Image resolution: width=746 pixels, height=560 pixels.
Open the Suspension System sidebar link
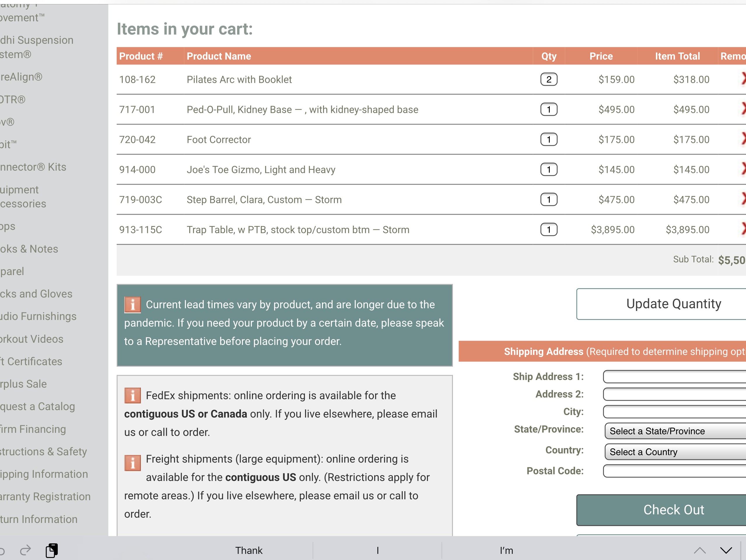pyautogui.click(x=36, y=47)
